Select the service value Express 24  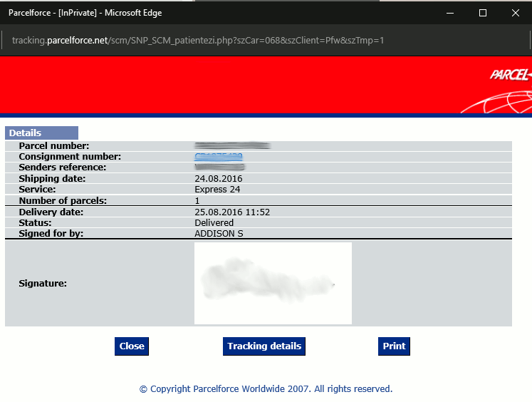point(217,189)
